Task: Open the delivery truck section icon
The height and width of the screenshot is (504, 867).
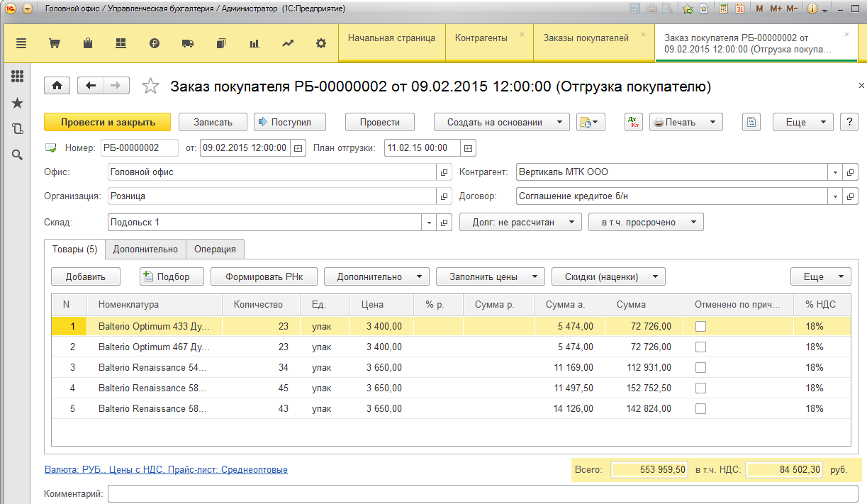Action: [x=188, y=43]
